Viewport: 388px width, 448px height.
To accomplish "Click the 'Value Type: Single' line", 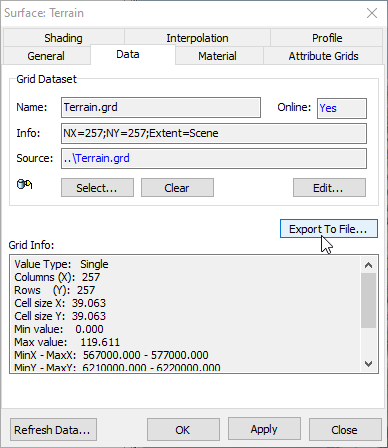I will click(61, 264).
